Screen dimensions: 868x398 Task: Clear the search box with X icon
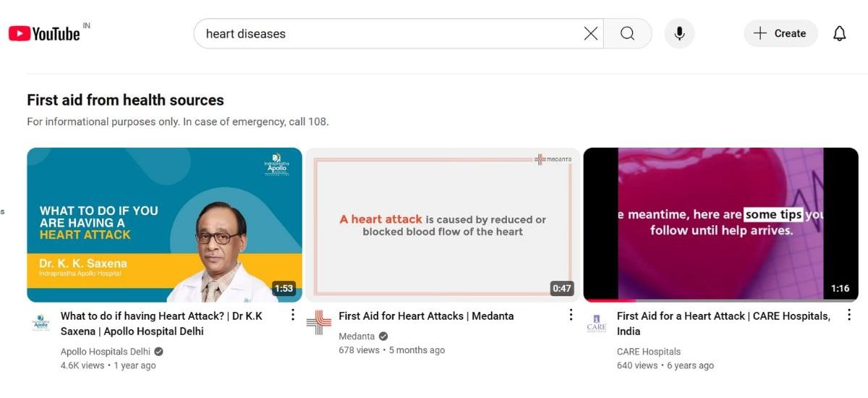tap(591, 33)
